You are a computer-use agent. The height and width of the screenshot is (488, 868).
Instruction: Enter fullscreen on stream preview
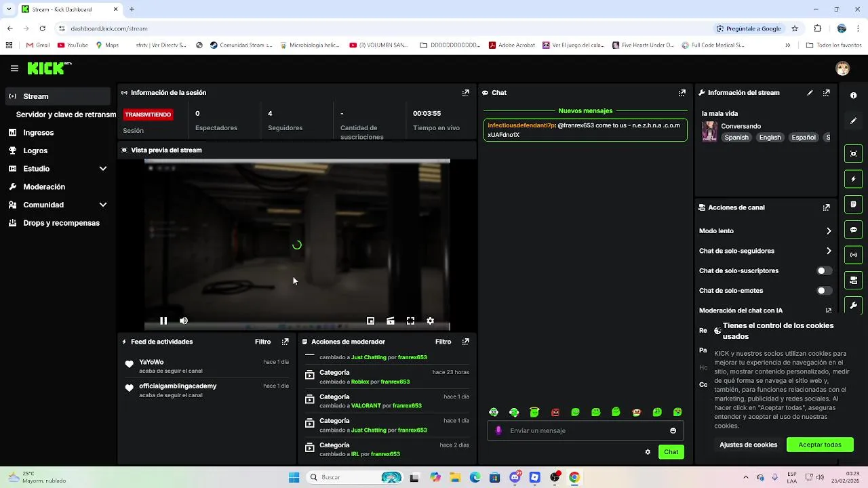point(410,321)
